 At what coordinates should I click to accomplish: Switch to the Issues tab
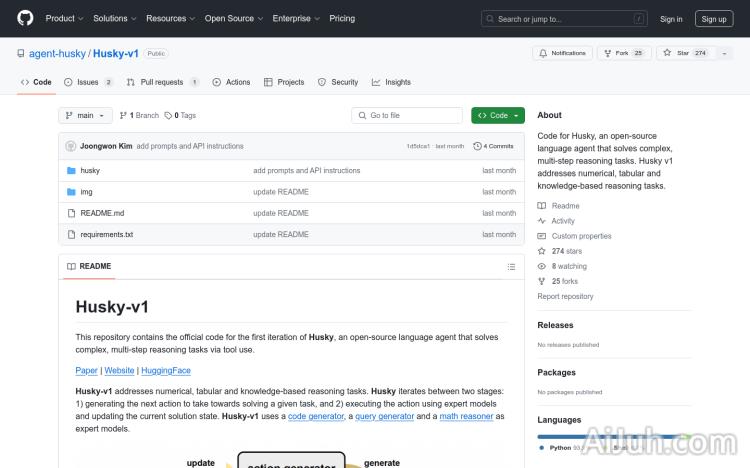pos(88,82)
